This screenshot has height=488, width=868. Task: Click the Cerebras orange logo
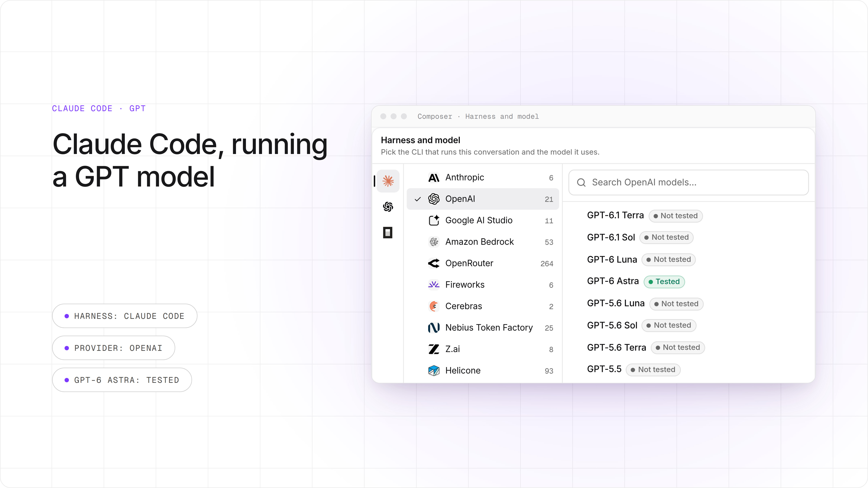click(x=434, y=306)
